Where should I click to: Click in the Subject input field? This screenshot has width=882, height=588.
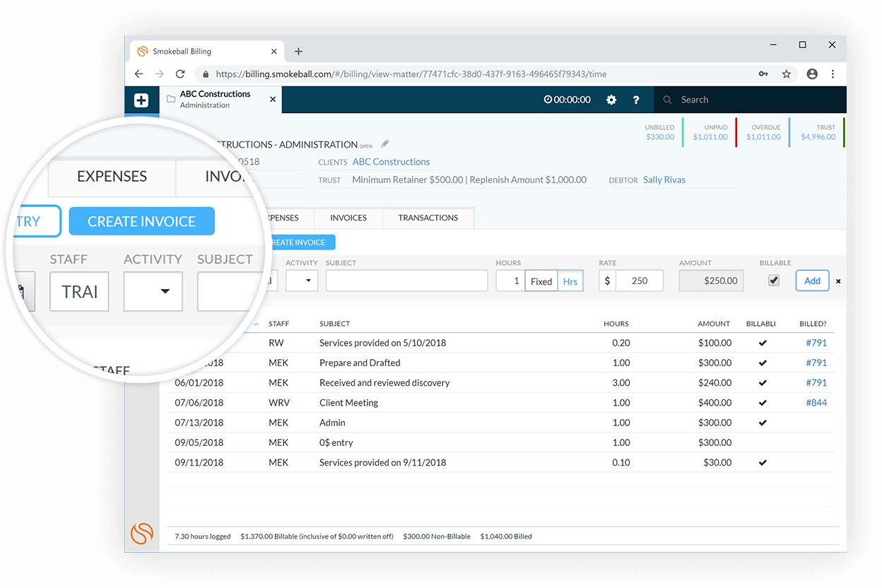click(x=406, y=281)
